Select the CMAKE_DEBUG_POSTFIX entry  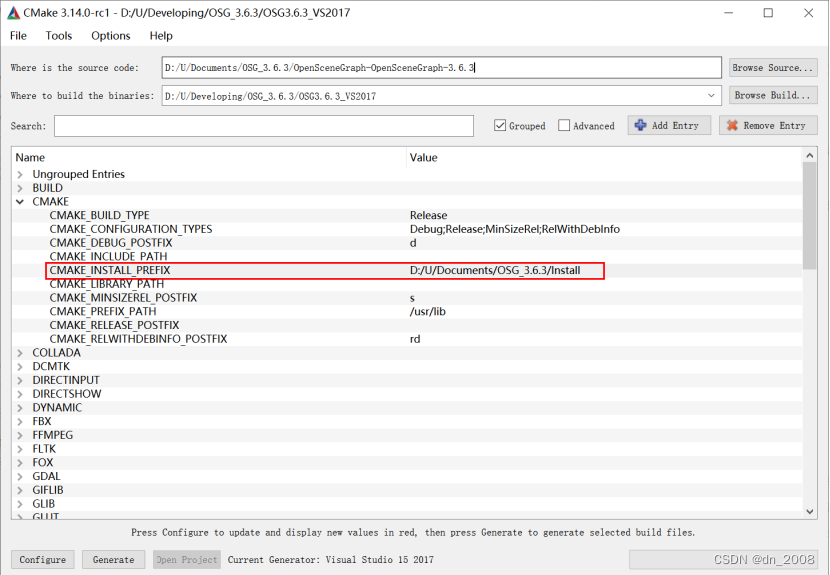coord(111,243)
